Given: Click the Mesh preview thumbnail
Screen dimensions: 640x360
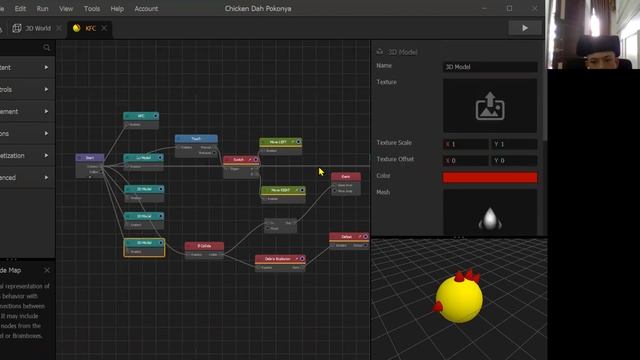Looking at the screenshot, I should click(490, 212).
